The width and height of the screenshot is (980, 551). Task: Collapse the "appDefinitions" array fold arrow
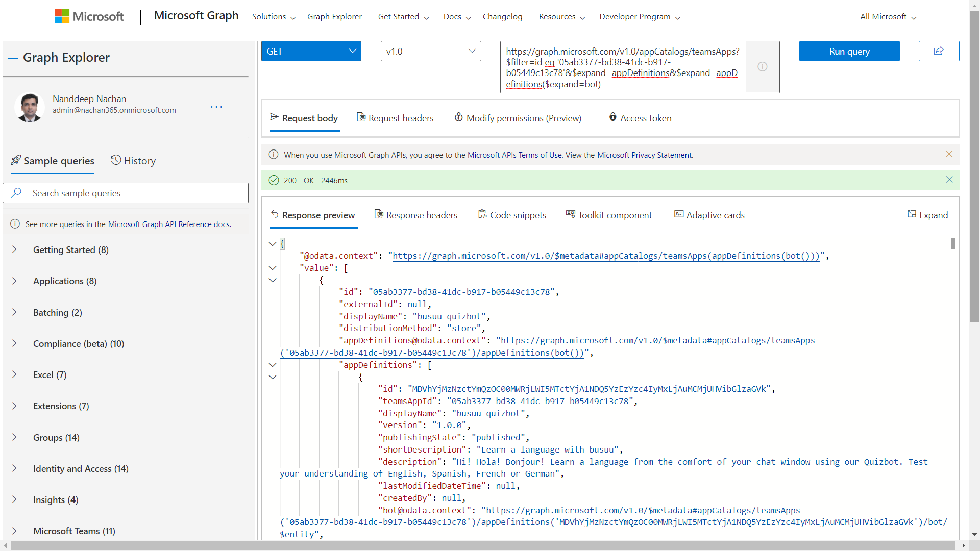pyautogui.click(x=273, y=365)
